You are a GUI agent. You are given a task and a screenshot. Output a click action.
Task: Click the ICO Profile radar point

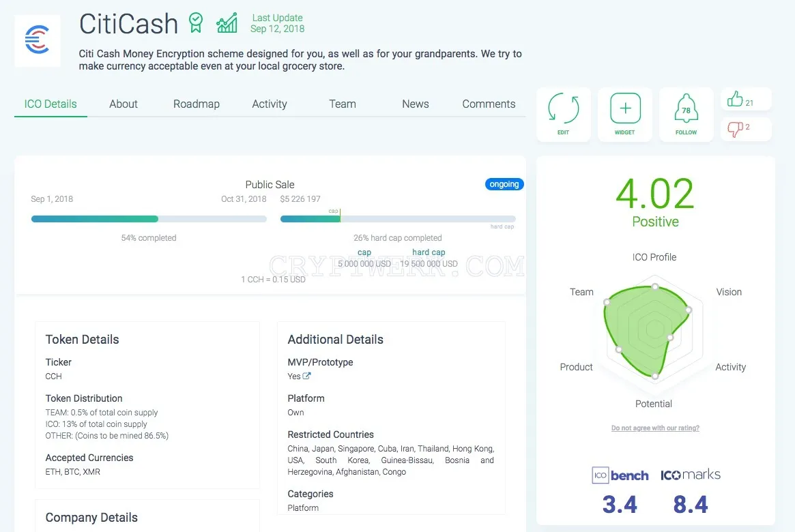click(x=655, y=286)
